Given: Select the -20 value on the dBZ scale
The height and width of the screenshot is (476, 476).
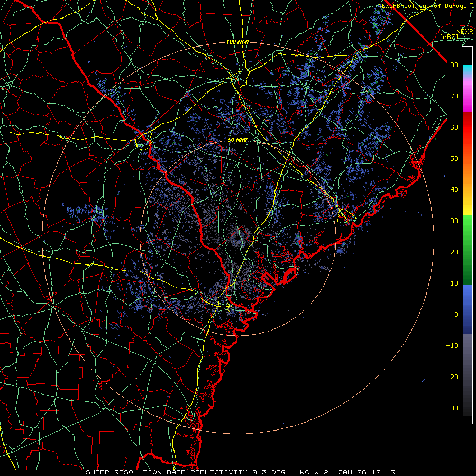Looking at the screenshot, I should coord(452,377).
